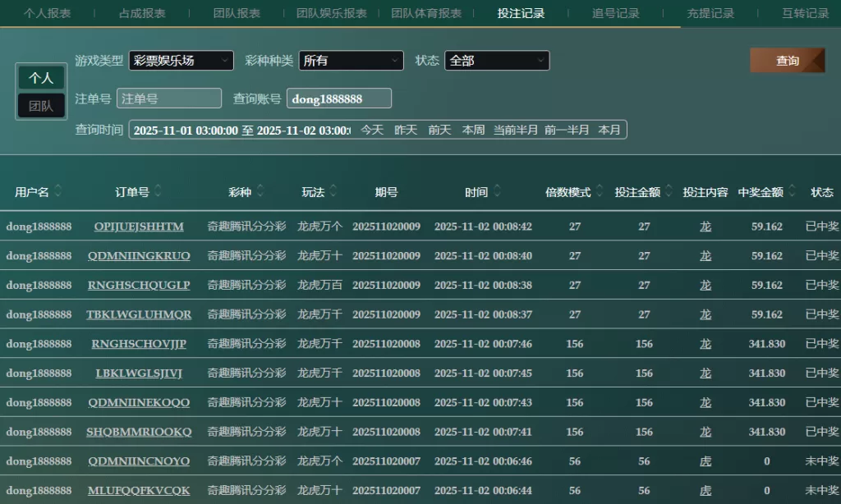Open order link OPIJUEJSHHTM
The height and width of the screenshot is (504, 841).
tap(139, 227)
